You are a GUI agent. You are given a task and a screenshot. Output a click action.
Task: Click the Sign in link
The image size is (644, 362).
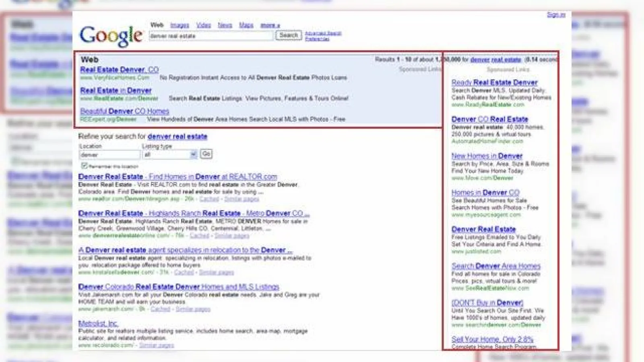(556, 15)
